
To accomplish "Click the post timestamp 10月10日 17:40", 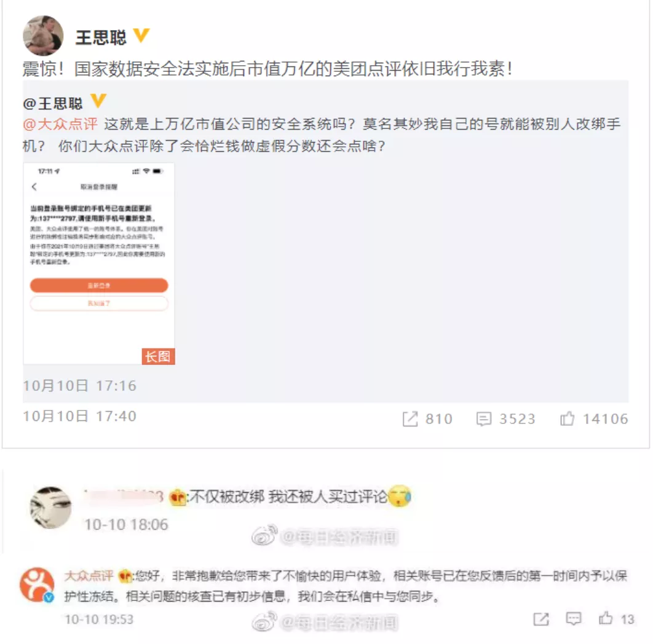I will pos(79,416).
